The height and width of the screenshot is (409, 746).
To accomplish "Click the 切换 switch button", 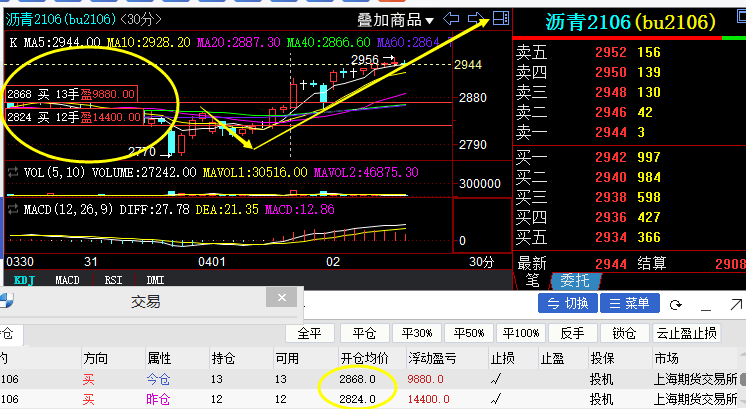I will [568, 303].
